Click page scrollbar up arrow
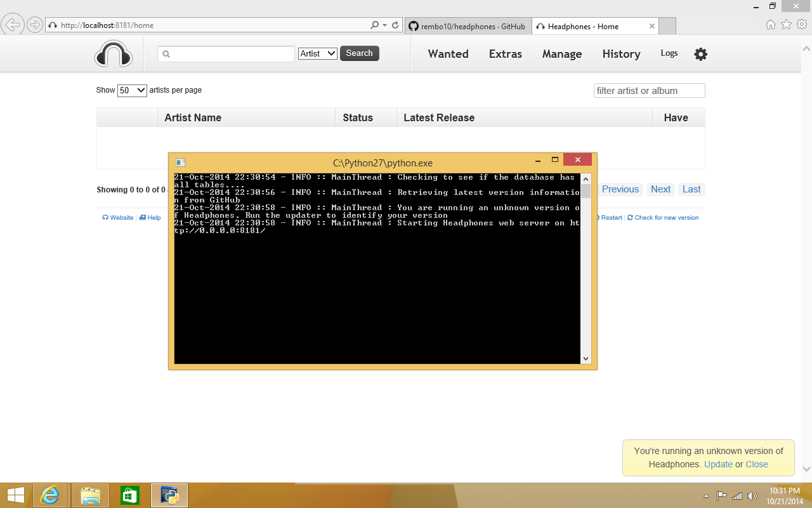 pos(807,48)
